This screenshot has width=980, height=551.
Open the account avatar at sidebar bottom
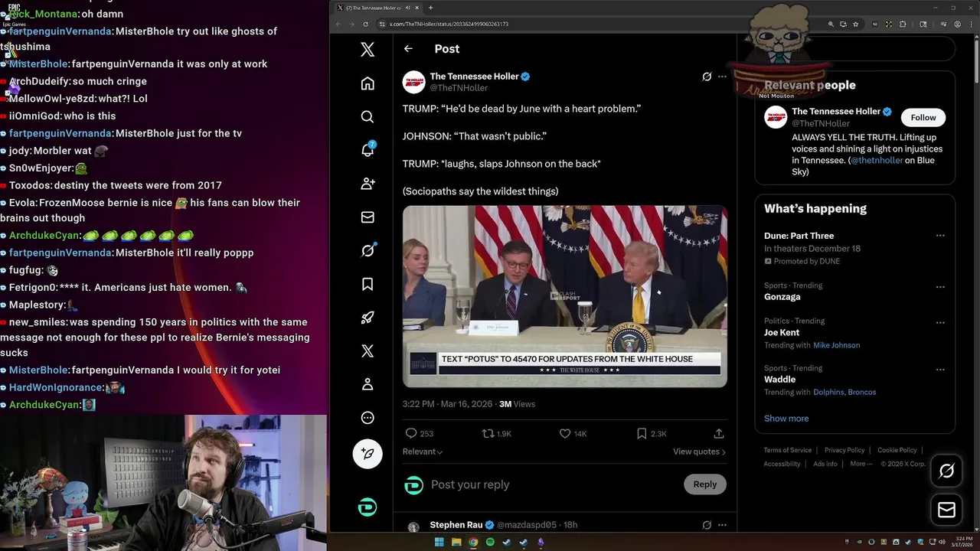367,507
